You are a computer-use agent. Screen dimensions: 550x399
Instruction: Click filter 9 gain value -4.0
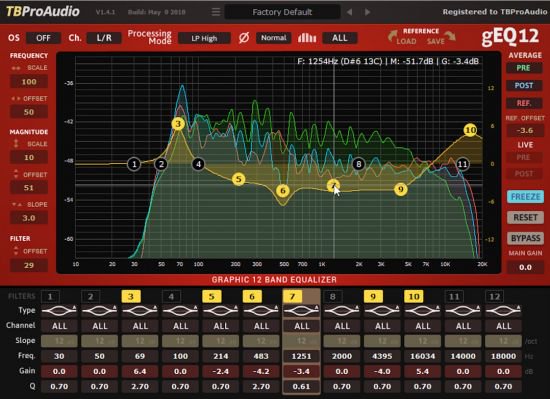click(x=382, y=371)
